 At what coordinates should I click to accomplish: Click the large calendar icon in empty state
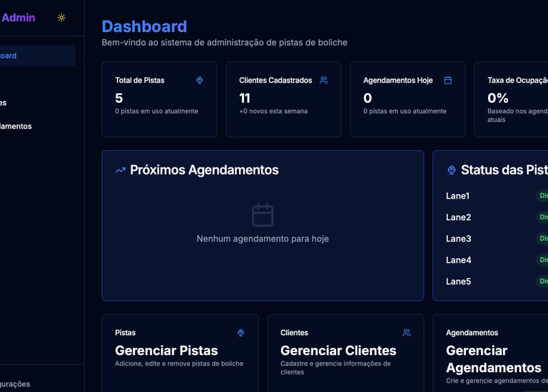tap(263, 215)
